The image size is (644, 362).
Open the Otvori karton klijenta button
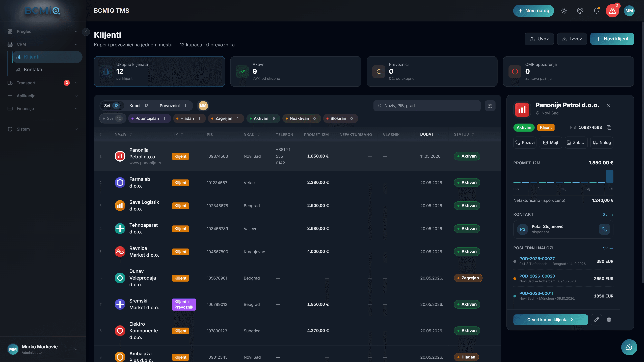pos(550,320)
